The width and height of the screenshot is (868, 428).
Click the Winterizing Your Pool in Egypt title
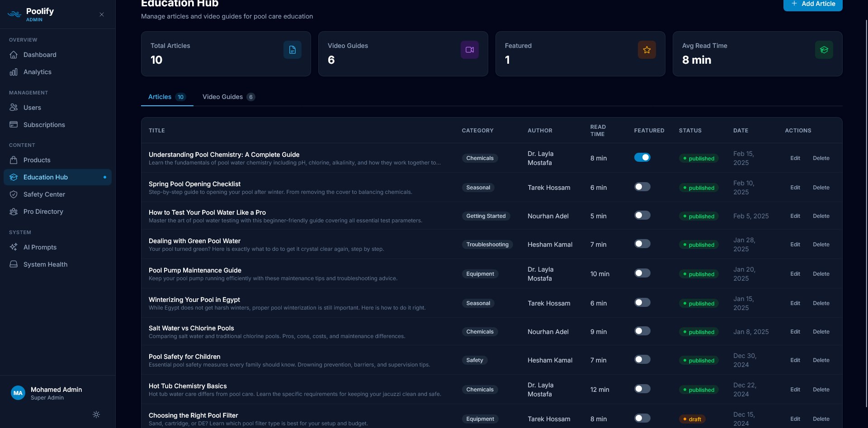[x=194, y=300]
